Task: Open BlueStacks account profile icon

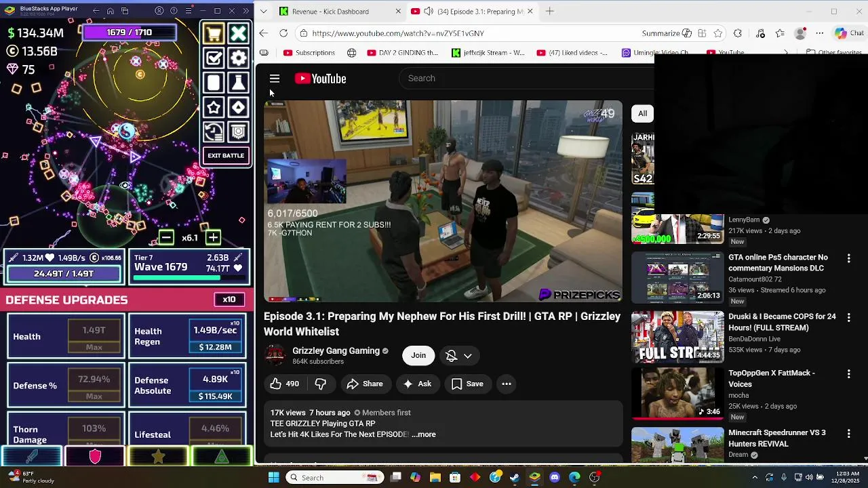Action: pos(159,11)
